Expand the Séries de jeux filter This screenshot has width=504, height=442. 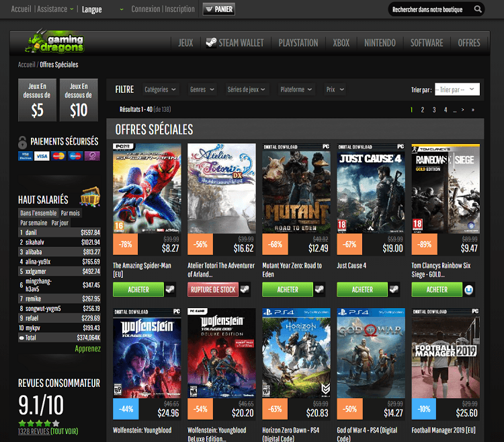point(247,89)
